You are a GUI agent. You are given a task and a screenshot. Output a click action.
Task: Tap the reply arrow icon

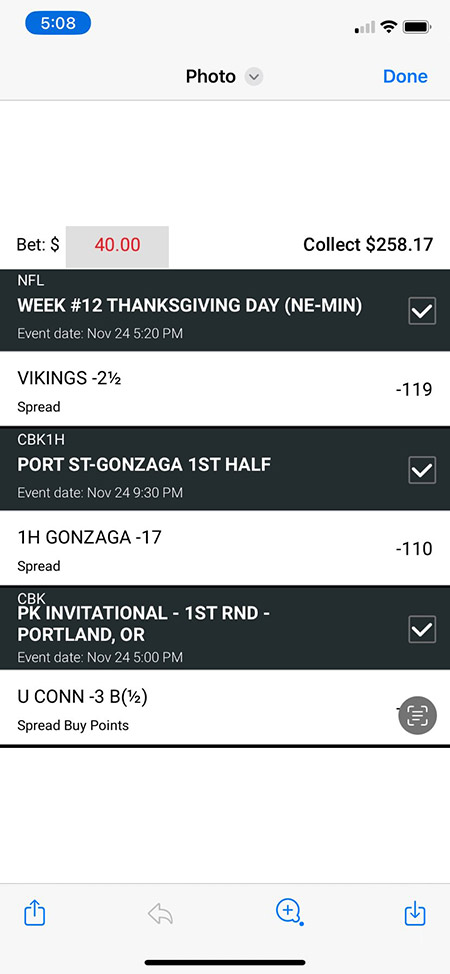[x=160, y=914]
